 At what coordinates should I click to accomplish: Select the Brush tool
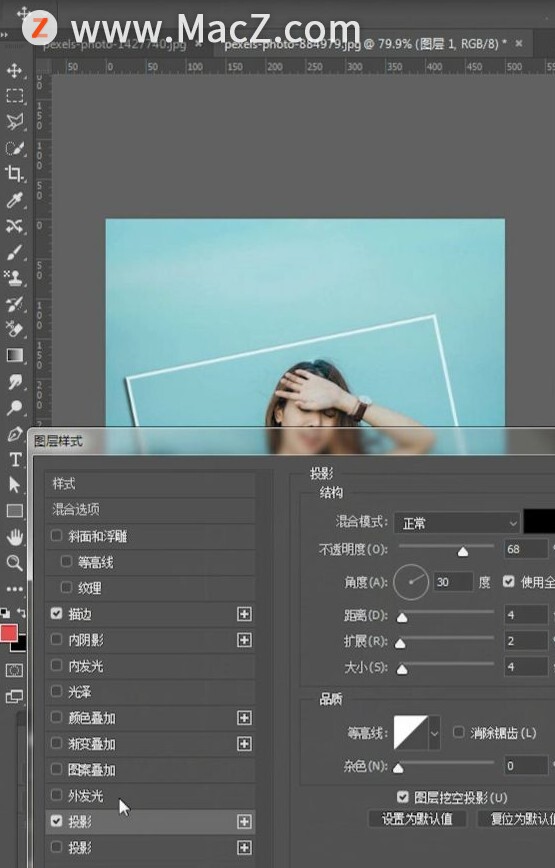coord(14,252)
